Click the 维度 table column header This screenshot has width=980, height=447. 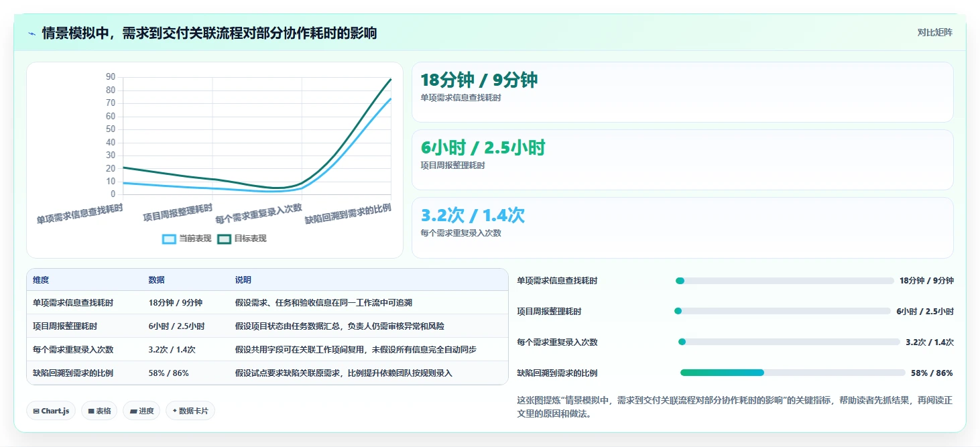coord(41,280)
